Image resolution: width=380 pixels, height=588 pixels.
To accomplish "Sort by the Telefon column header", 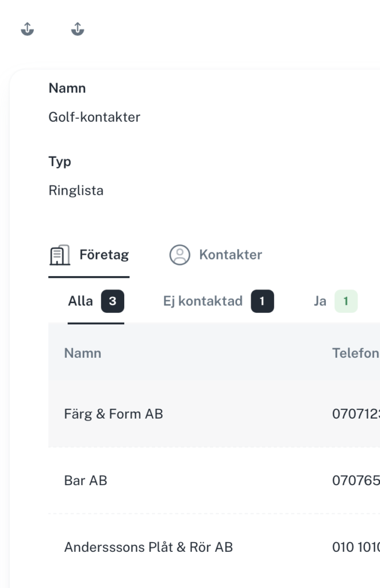I will pyautogui.click(x=356, y=353).
